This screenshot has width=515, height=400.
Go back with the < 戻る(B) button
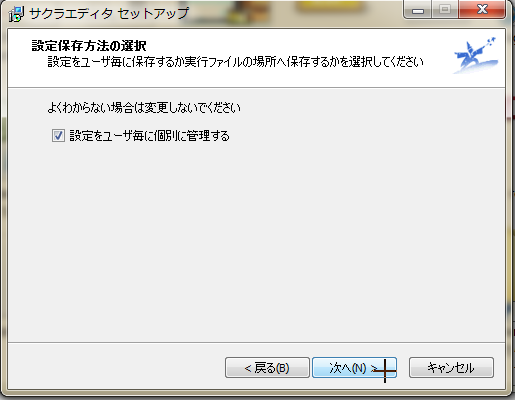(267, 368)
